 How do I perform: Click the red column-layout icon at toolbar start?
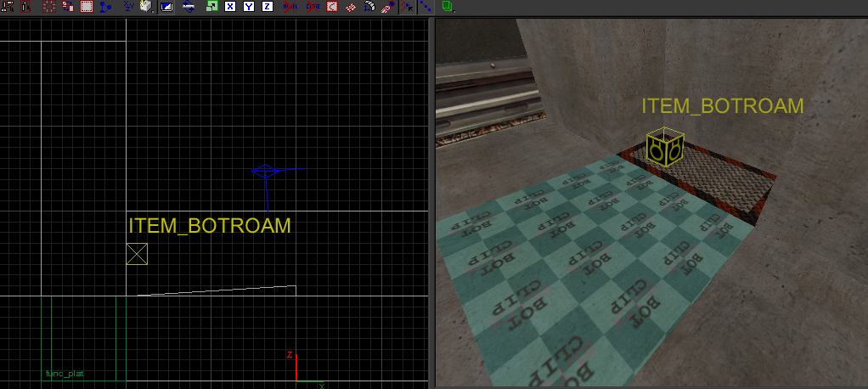tap(8, 7)
